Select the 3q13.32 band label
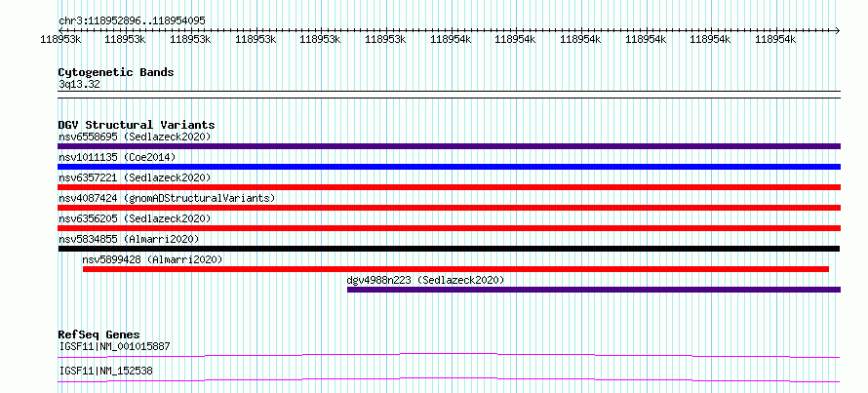Screen dimensions: 868x393 (x=79, y=85)
